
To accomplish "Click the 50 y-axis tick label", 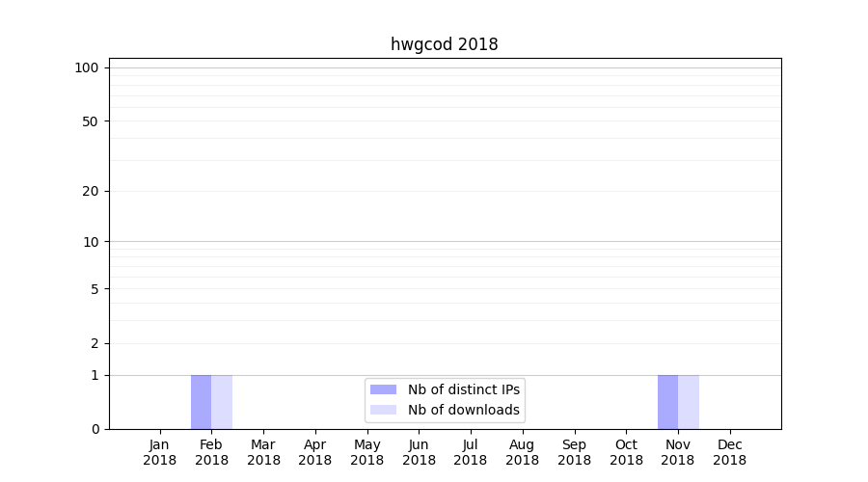I will [90, 121].
